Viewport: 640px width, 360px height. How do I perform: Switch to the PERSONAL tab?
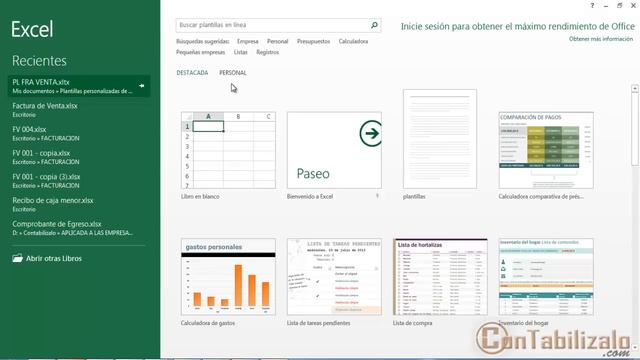233,73
